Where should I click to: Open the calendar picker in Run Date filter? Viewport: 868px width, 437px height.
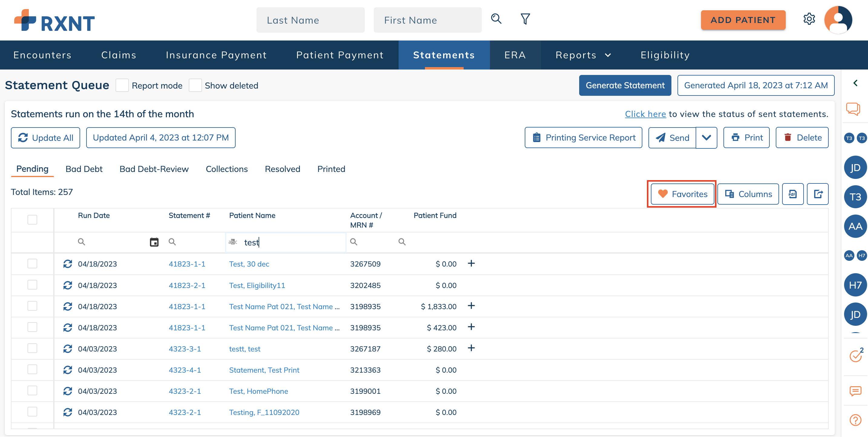coord(154,242)
